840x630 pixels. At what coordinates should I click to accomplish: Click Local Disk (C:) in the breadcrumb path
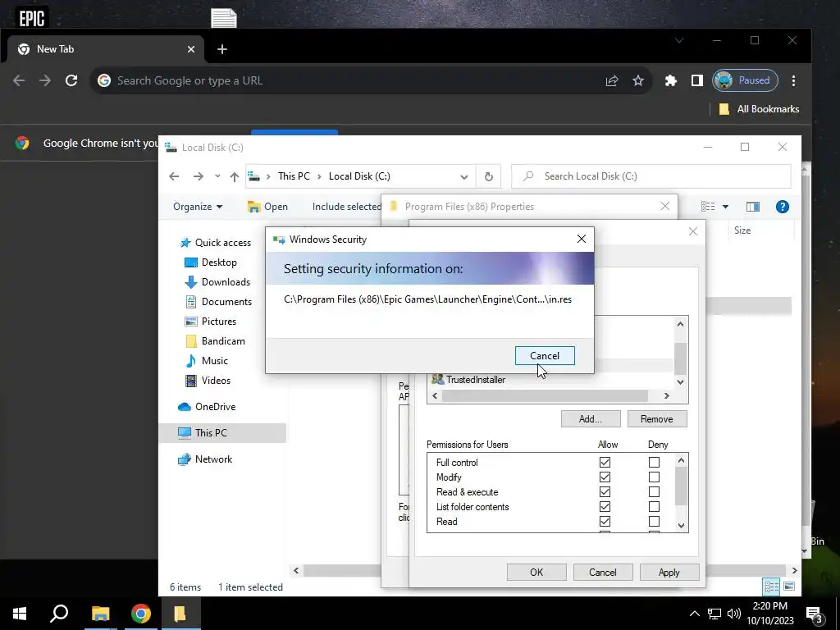coord(359,176)
